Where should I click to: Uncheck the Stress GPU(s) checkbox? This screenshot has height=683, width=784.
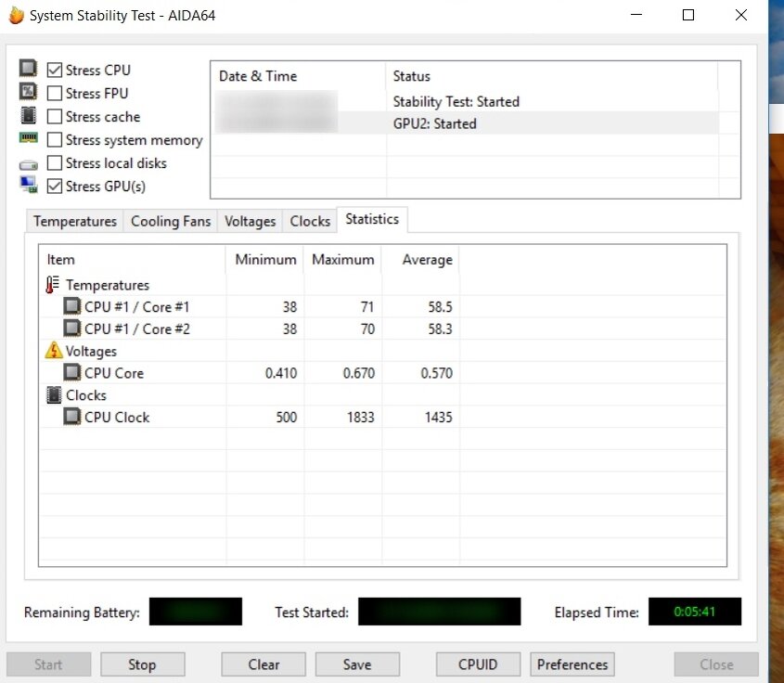tap(55, 186)
